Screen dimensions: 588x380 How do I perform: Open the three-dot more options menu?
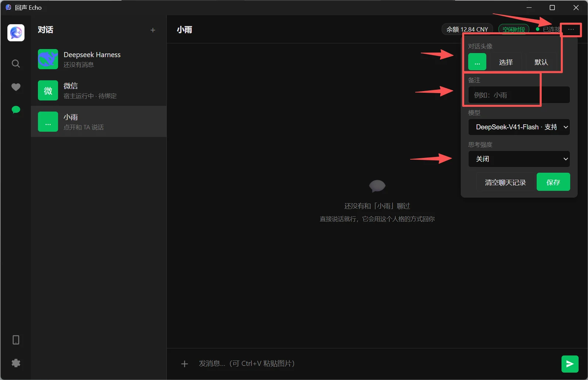click(x=571, y=29)
